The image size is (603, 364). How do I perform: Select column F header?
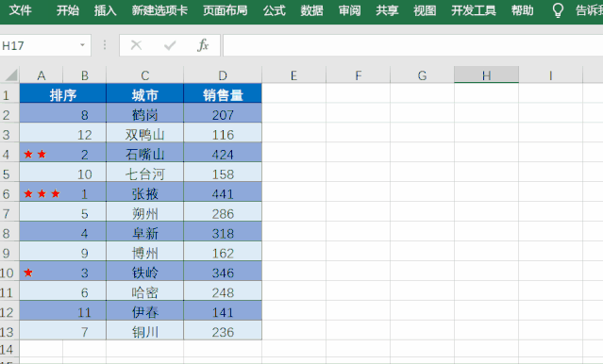click(x=358, y=74)
